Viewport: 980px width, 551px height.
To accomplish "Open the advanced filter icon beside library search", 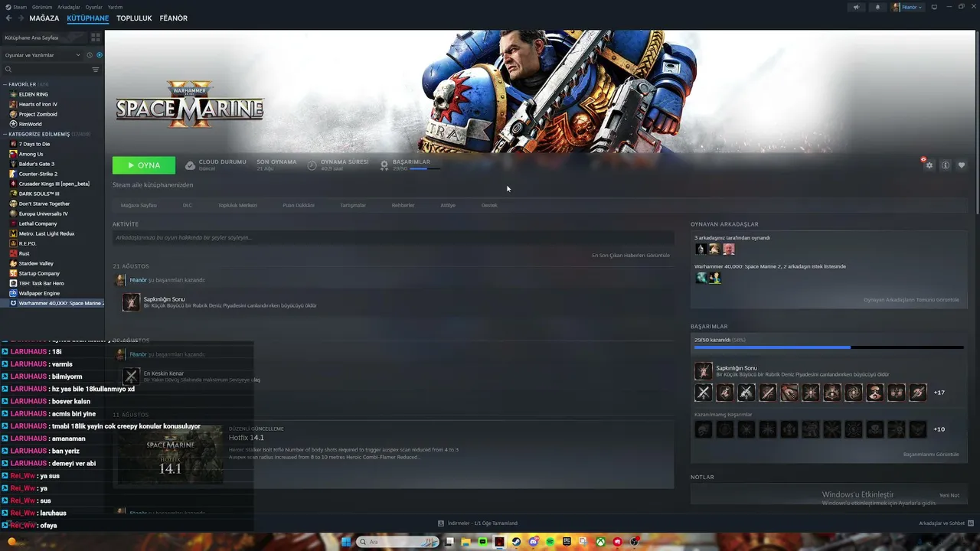I will (x=96, y=70).
